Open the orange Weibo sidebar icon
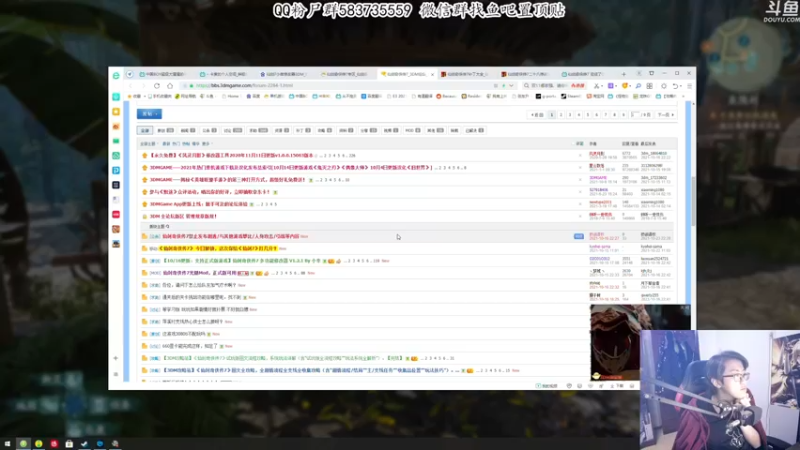 point(116,127)
